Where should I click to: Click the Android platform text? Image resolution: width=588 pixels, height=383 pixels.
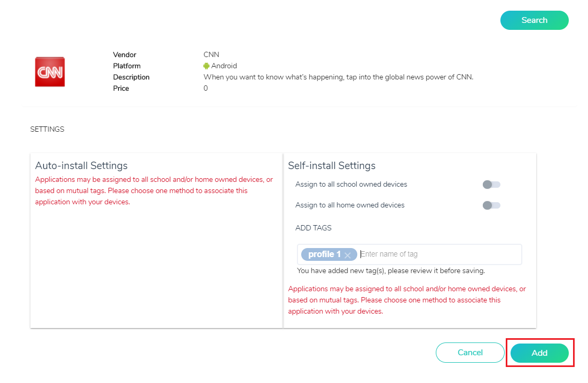coord(224,66)
